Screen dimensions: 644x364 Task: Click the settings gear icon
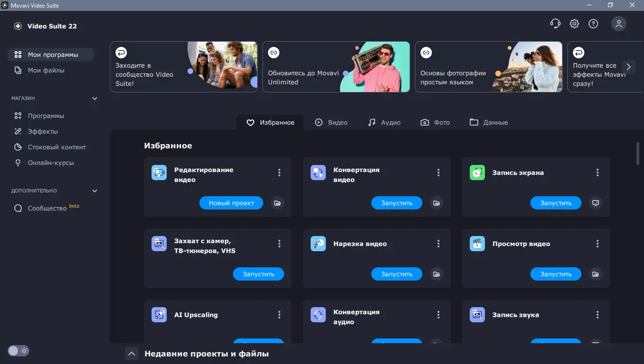(x=574, y=23)
